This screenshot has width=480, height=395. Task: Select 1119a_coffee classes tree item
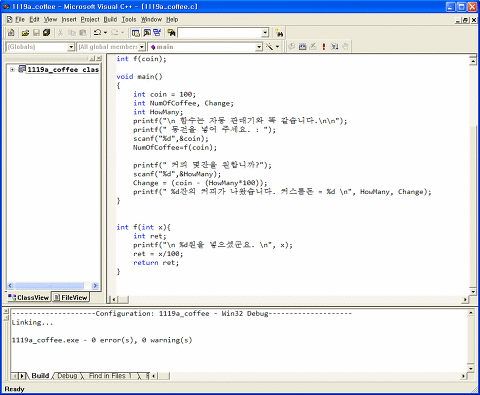(x=63, y=70)
